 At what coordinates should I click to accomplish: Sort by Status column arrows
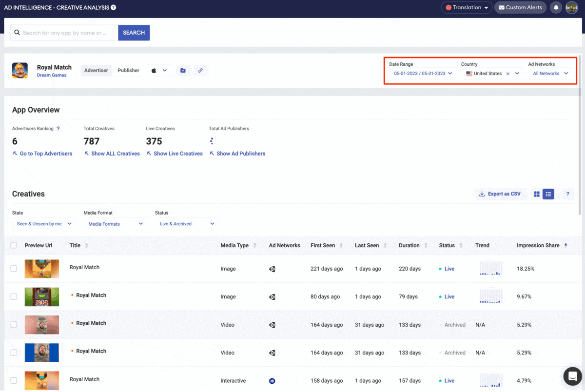pos(461,246)
